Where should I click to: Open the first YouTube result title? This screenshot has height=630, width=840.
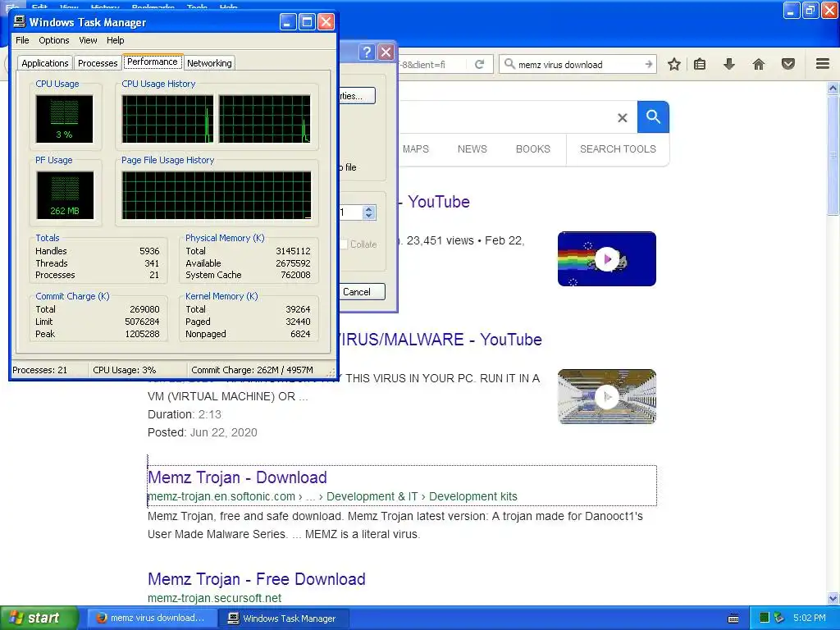[x=435, y=202]
